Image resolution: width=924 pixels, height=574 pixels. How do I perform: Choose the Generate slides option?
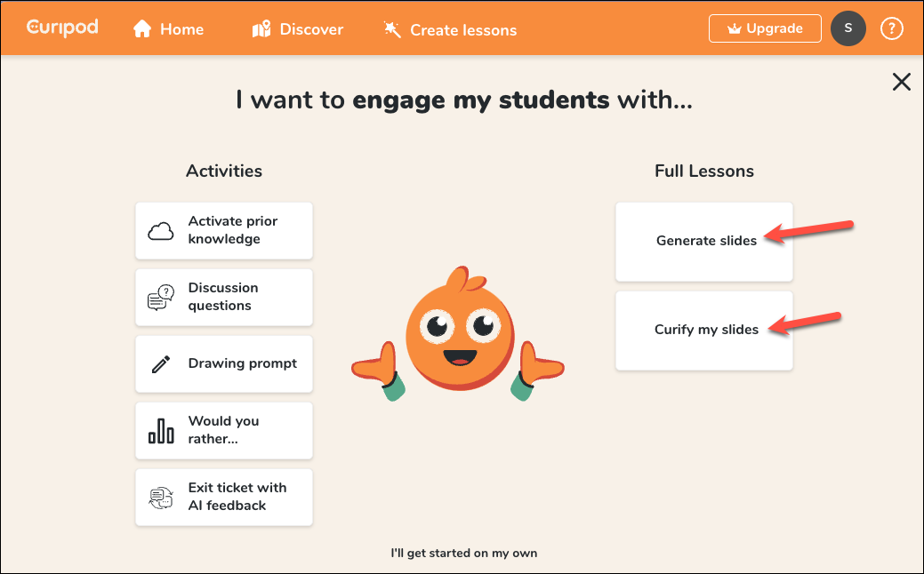coord(706,241)
